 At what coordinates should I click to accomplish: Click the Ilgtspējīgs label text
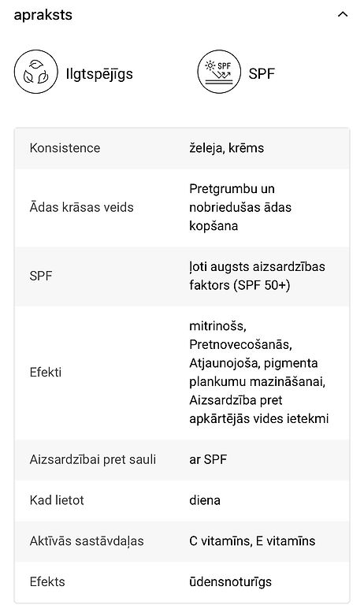pos(99,74)
